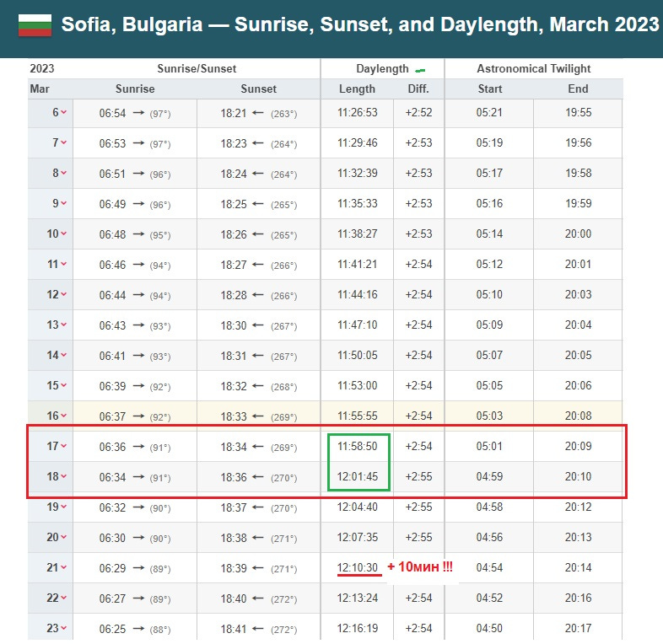
Task: Click sunset time 18:39
Action: tap(234, 568)
